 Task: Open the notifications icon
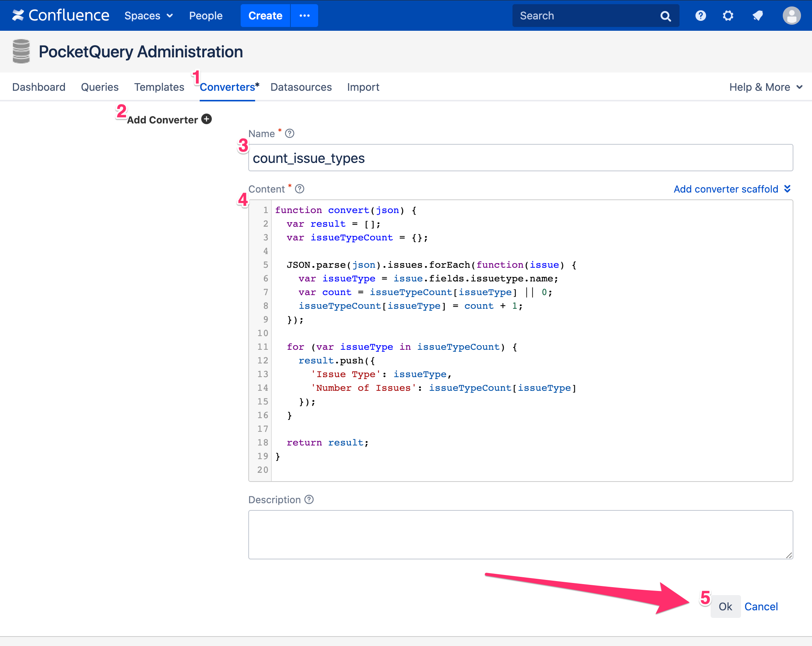click(758, 16)
